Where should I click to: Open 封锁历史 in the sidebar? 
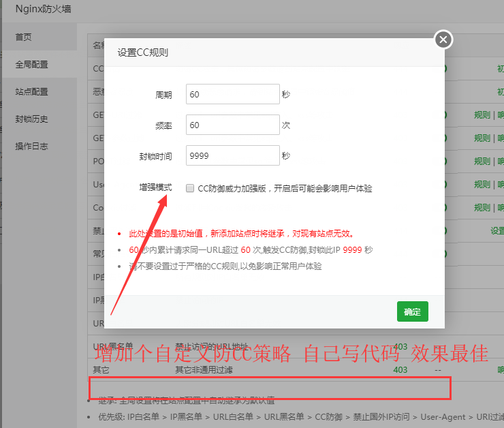point(31,119)
